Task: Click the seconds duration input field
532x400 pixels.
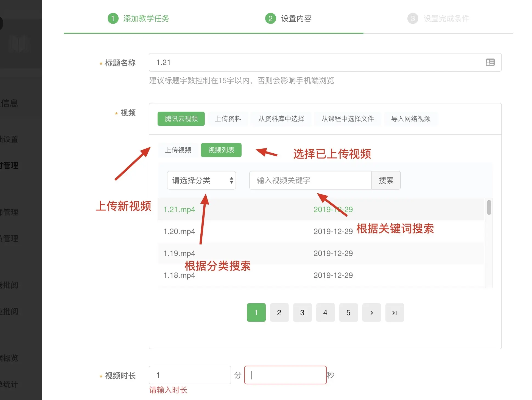Action: point(285,375)
